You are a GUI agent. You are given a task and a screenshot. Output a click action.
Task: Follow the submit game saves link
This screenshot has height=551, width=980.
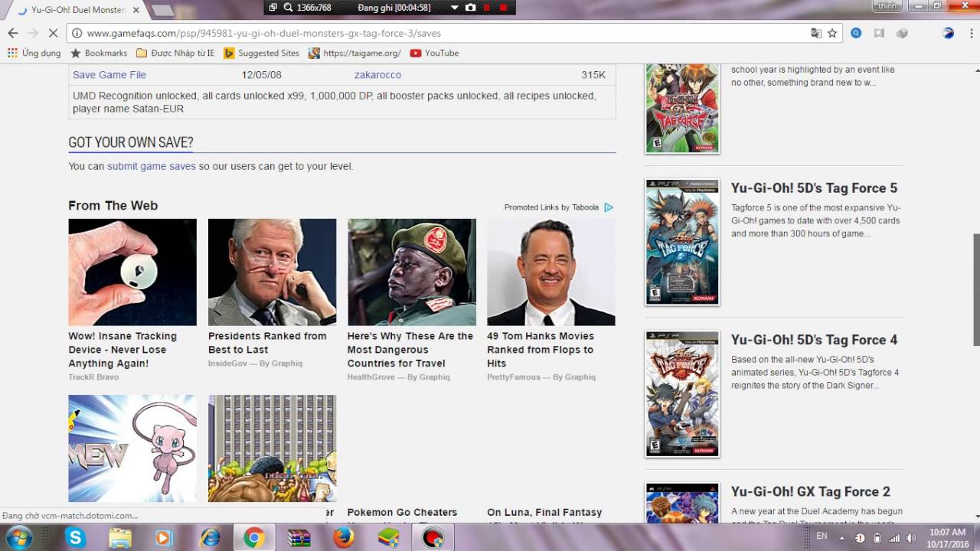[152, 166]
